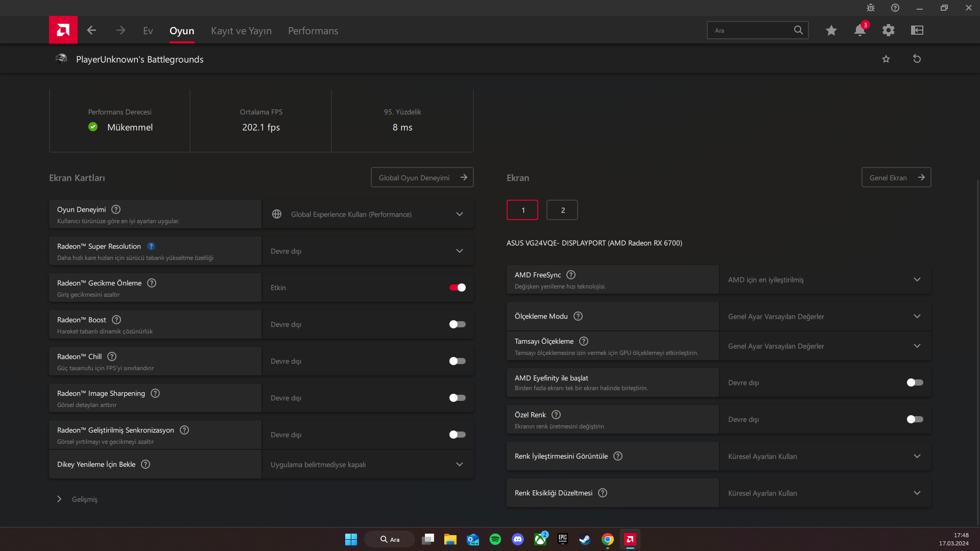
Task: Reset game profile with the undo icon
Action: pyautogui.click(x=917, y=59)
